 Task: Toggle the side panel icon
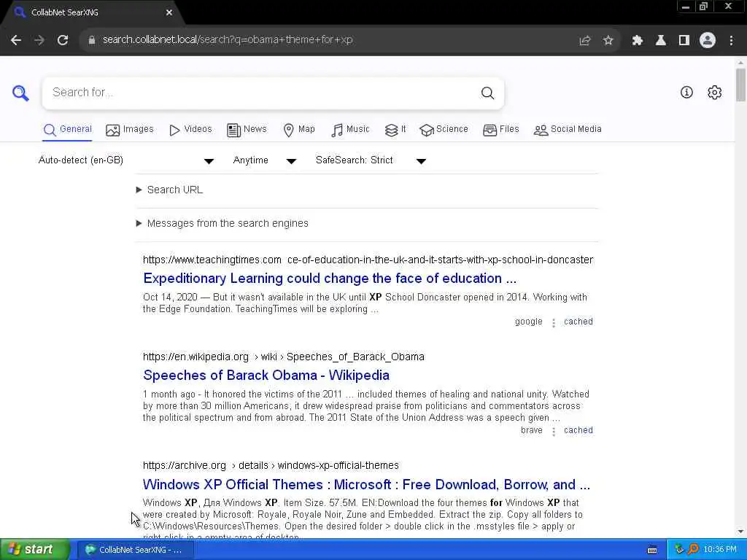684,41
